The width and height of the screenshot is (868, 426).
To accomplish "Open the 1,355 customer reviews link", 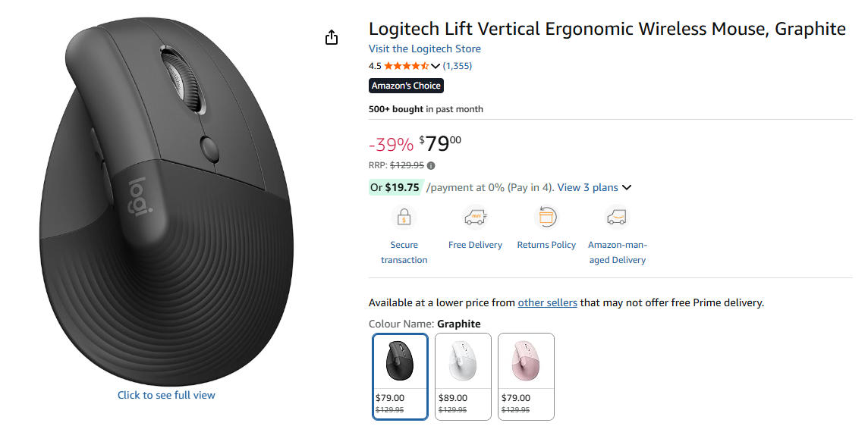I will click(458, 66).
